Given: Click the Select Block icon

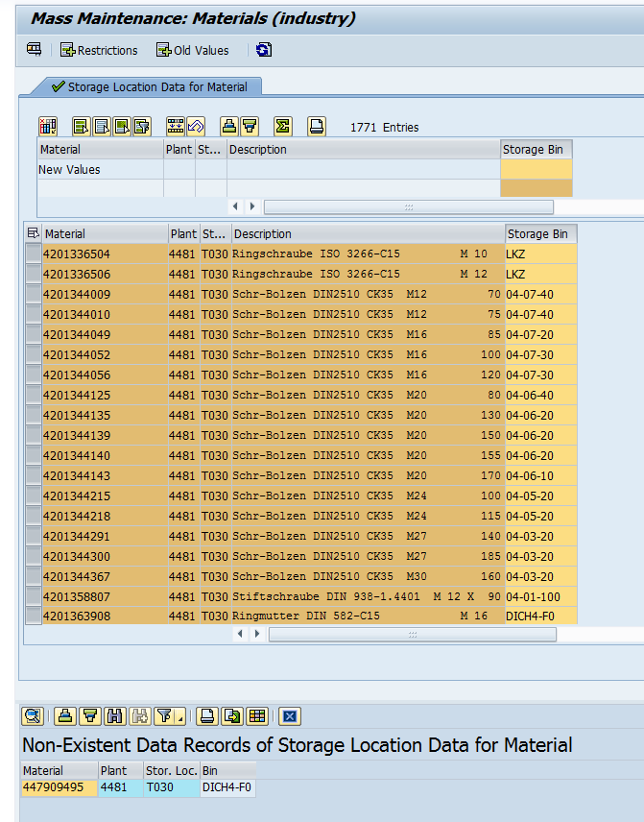Looking at the screenshot, I should (x=122, y=127).
